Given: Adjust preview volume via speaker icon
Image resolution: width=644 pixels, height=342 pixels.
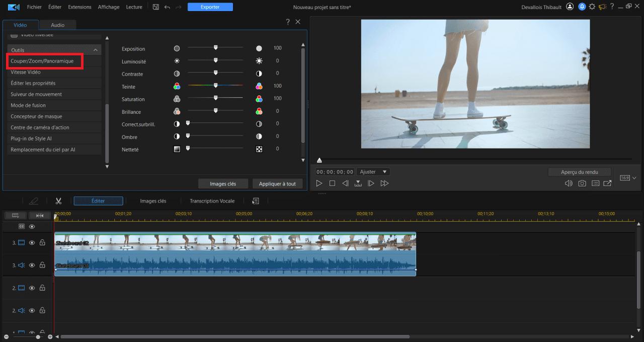Looking at the screenshot, I should (x=569, y=183).
